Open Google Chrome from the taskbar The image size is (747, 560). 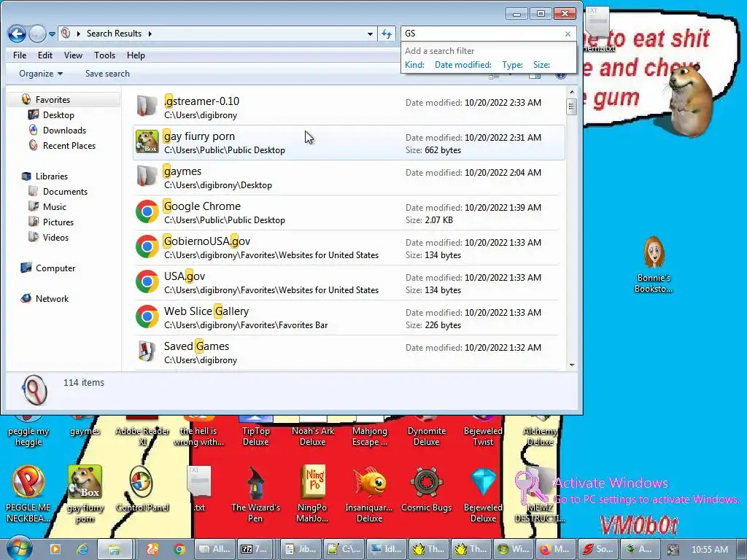(179, 549)
